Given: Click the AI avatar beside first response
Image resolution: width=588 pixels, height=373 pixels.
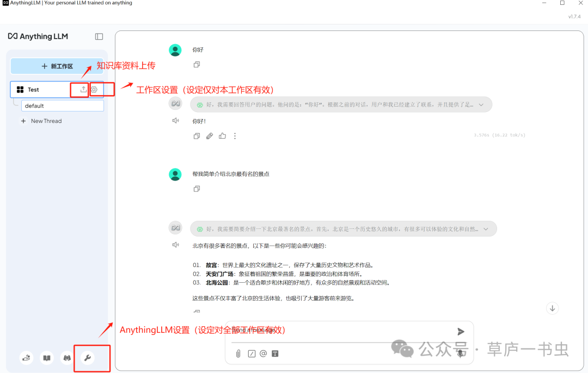Looking at the screenshot, I should pos(175,103).
